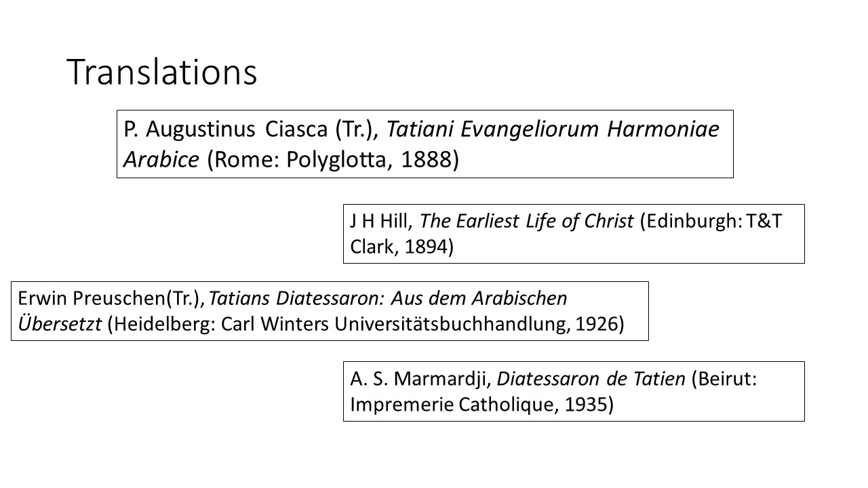Screen dimensions: 868x488
Task: Click "(Beirut:" text in Marmardji box
Action: click(724, 380)
